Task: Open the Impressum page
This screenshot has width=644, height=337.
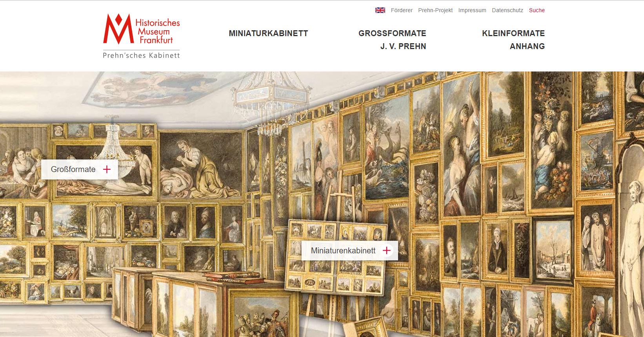Action: click(x=472, y=10)
